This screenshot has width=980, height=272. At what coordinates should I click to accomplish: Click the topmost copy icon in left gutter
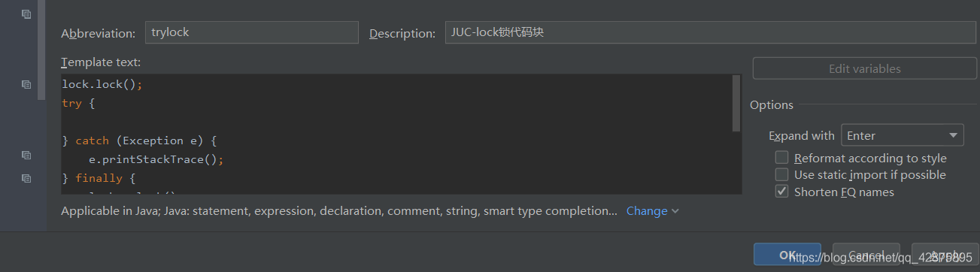(26, 14)
